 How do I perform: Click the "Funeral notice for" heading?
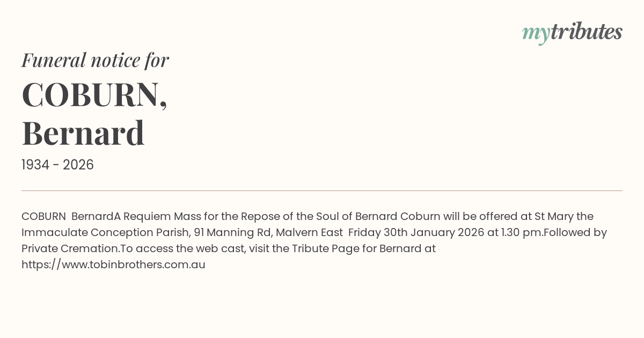95,60
